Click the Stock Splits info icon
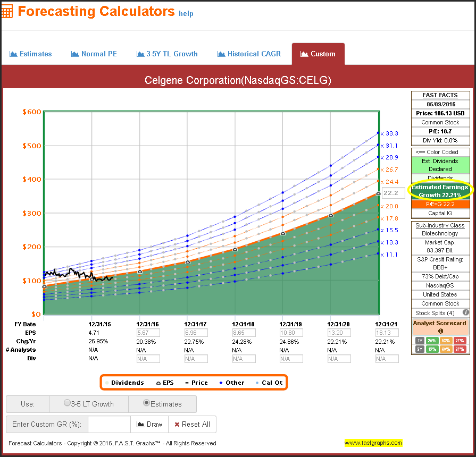The image size is (476, 457). pos(466,312)
